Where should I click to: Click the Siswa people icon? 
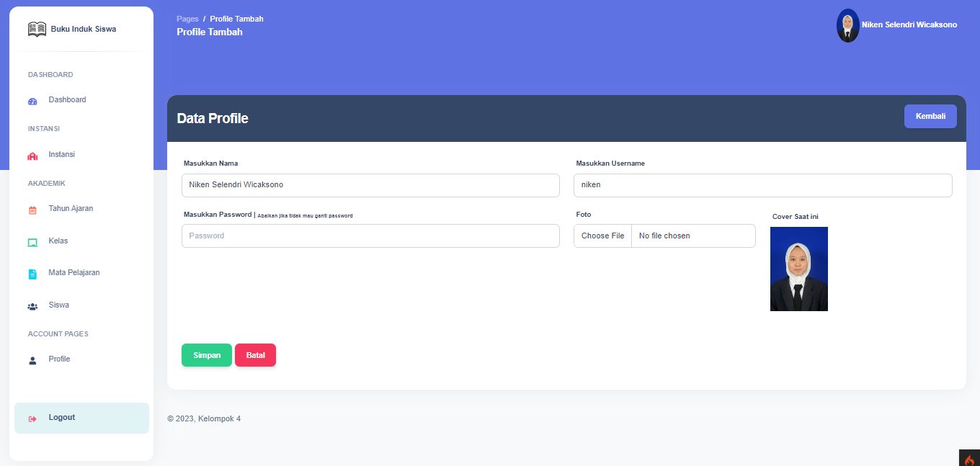click(x=32, y=307)
